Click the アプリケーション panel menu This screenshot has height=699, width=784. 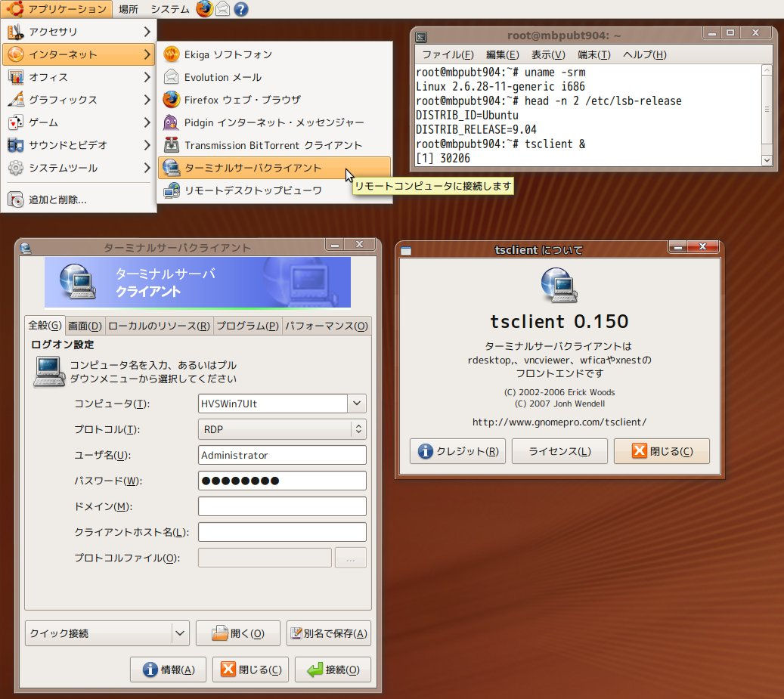[57, 9]
